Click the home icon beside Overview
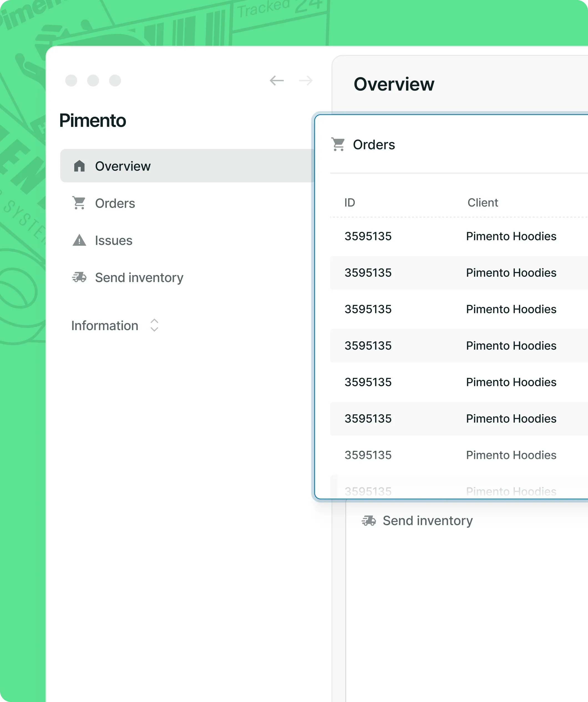The image size is (588, 702). (79, 166)
